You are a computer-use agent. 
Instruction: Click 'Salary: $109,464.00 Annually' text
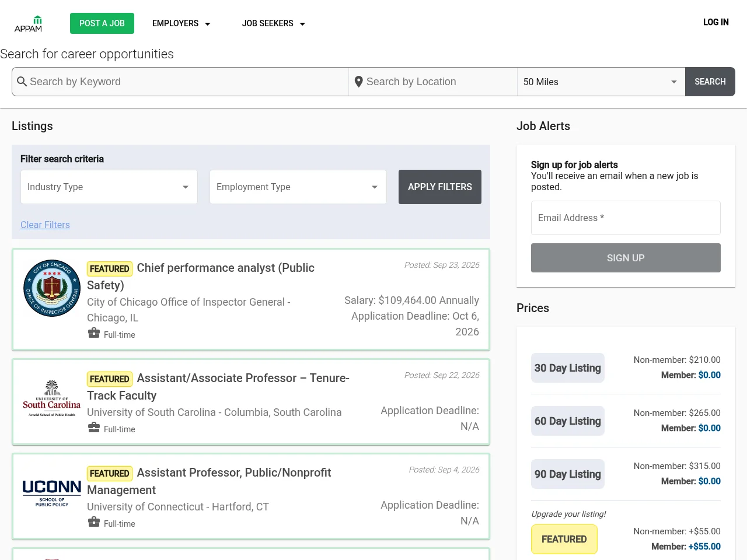(411, 300)
